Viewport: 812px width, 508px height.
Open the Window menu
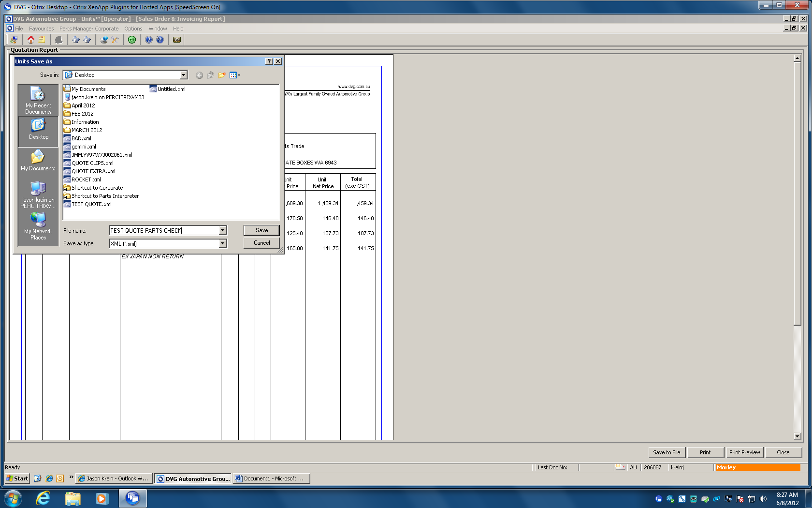coord(158,29)
